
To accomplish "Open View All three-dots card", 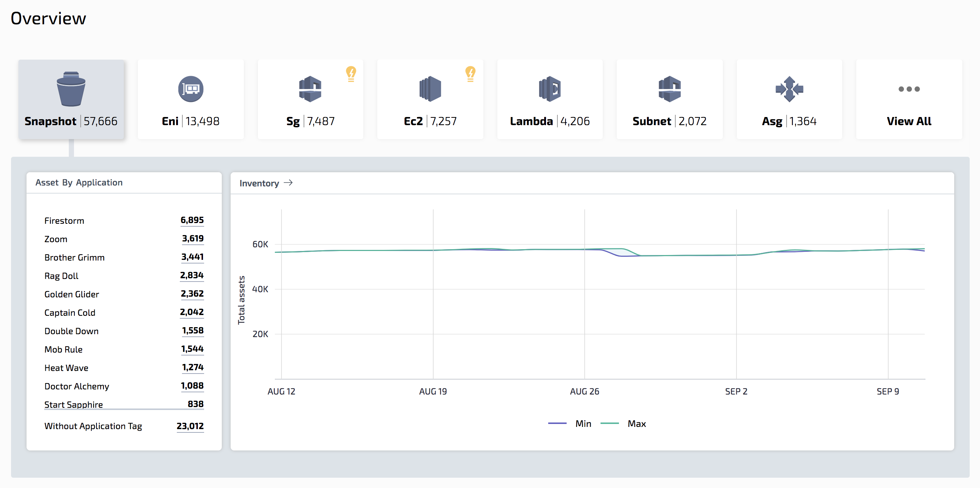I will point(909,100).
